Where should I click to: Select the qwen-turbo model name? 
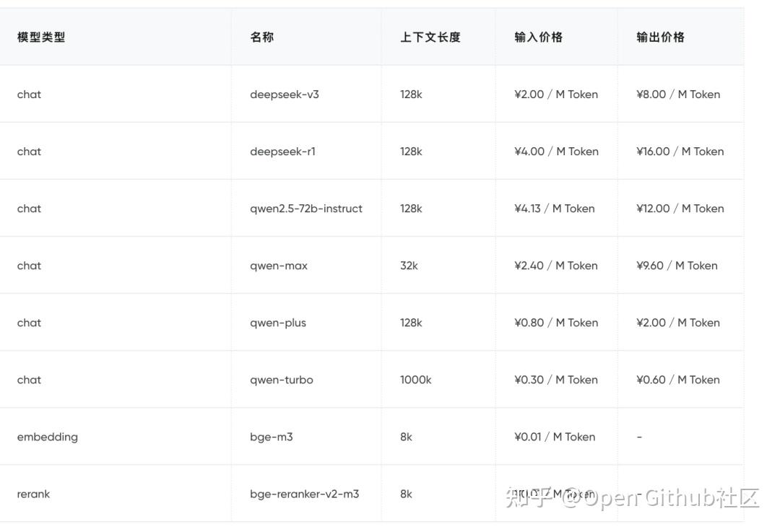[282, 380]
